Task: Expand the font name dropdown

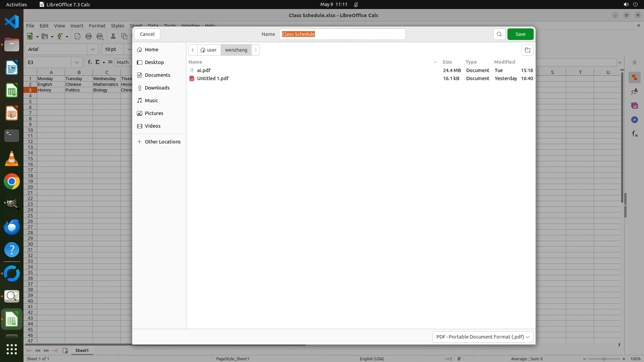Action: coord(93,49)
